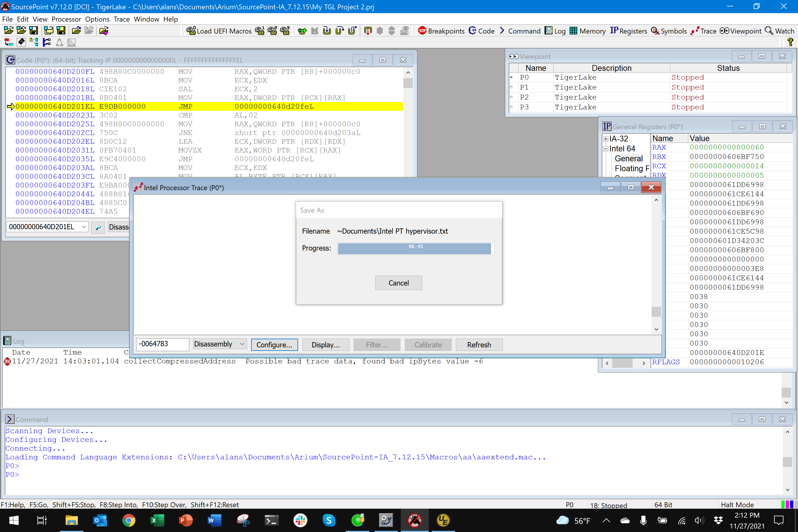Viewport: 798px width, 532px height.
Task: Open the Edit menu
Action: (23, 19)
